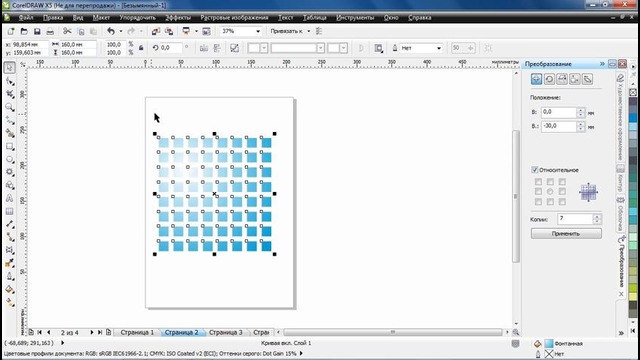
Task: Check the bottom-right anchor point box
Action: click(x=562, y=202)
